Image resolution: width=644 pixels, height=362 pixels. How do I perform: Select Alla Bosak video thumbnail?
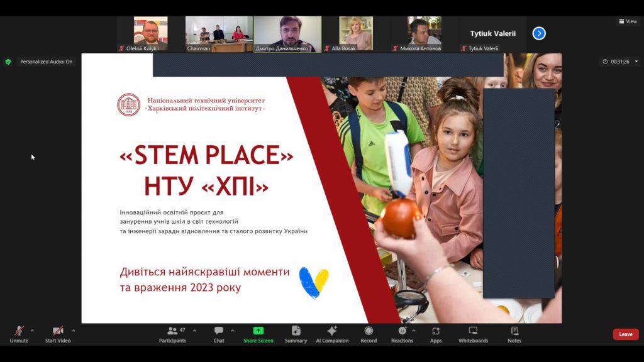tap(356, 34)
